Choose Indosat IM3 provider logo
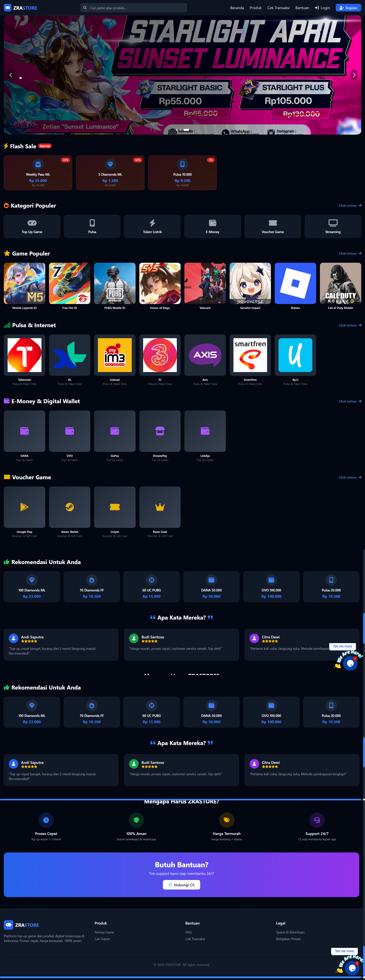Image resolution: width=365 pixels, height=980 pixels. 115,355
